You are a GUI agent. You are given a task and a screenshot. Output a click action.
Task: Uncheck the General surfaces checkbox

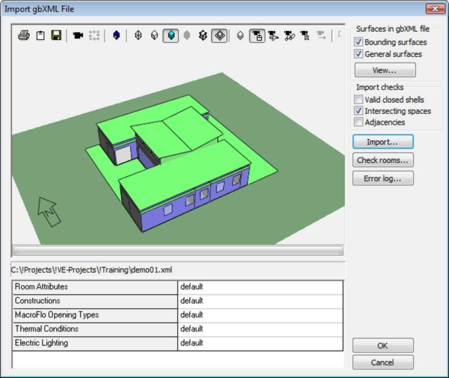point(358,54)
